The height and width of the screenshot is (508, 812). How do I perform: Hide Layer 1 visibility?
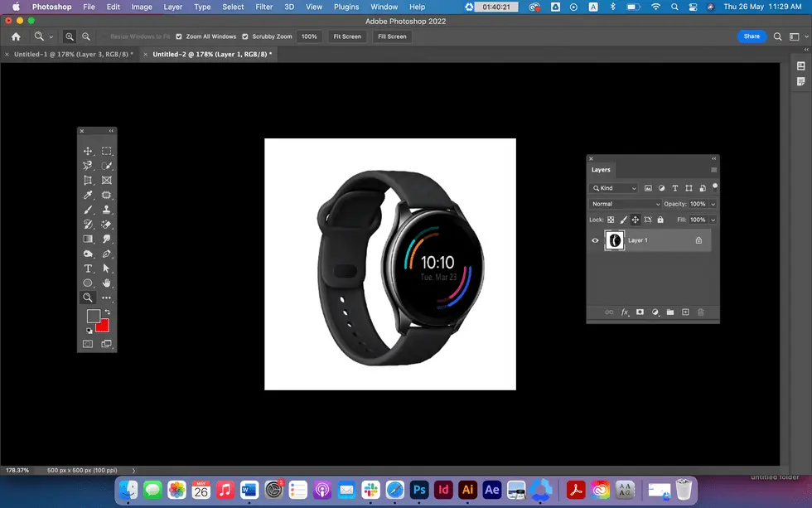click(x=595, y=240)
